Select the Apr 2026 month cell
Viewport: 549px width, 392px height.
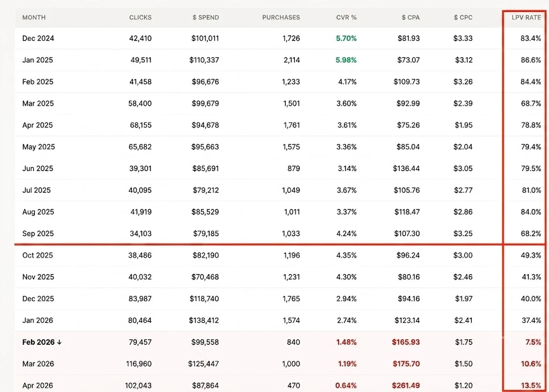click(38, 386)
